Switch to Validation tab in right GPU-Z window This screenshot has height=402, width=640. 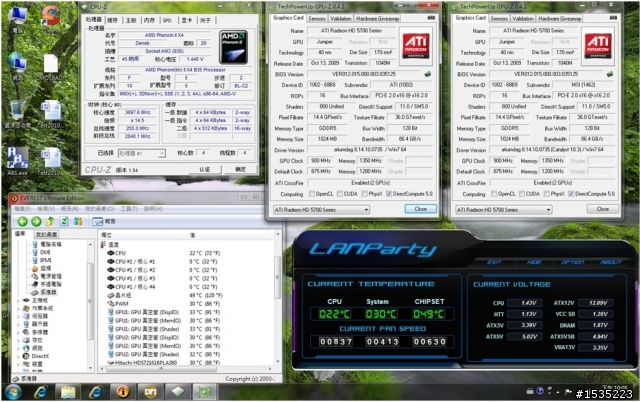pyautogui.click(x=522, y=18)
